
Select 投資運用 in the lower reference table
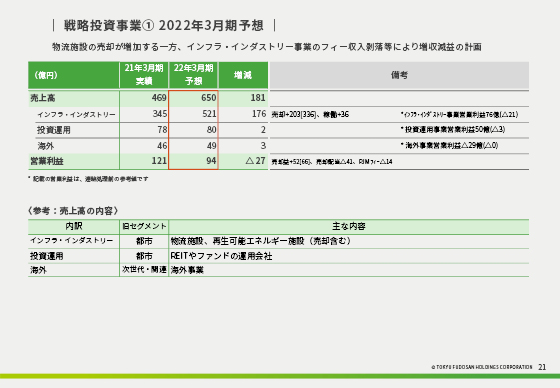[46, 256]
